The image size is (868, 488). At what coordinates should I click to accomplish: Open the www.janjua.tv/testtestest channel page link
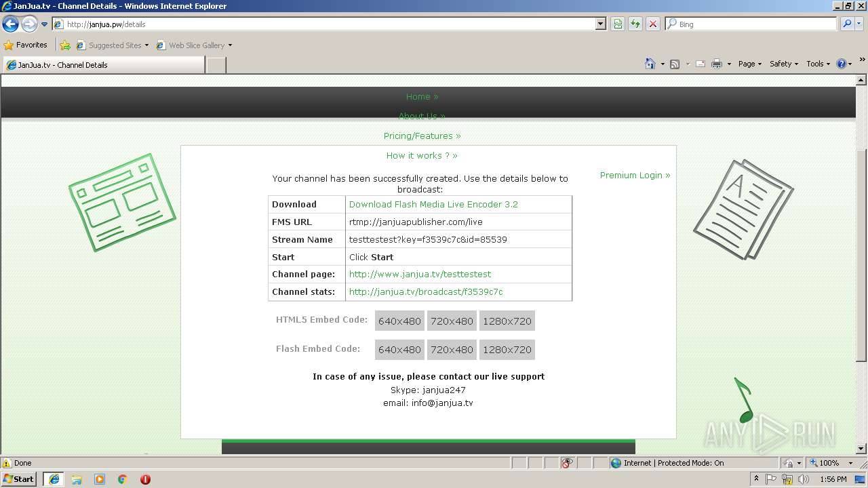(420, 274)
